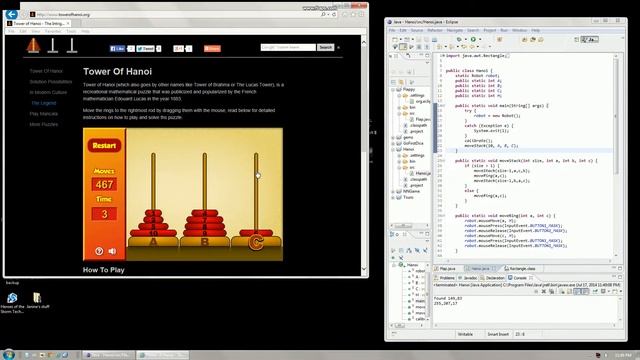Image resolution: width=640 pixels, height=360 pixels.
Task: Open the Project menu in Eclipse
Action: (490, 30)
